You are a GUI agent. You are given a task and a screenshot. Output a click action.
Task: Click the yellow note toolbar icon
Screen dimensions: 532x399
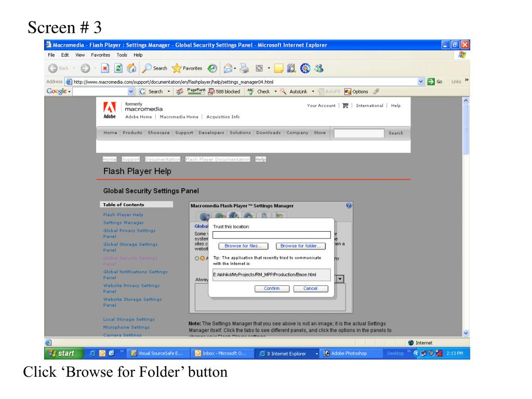pos(278,69)
